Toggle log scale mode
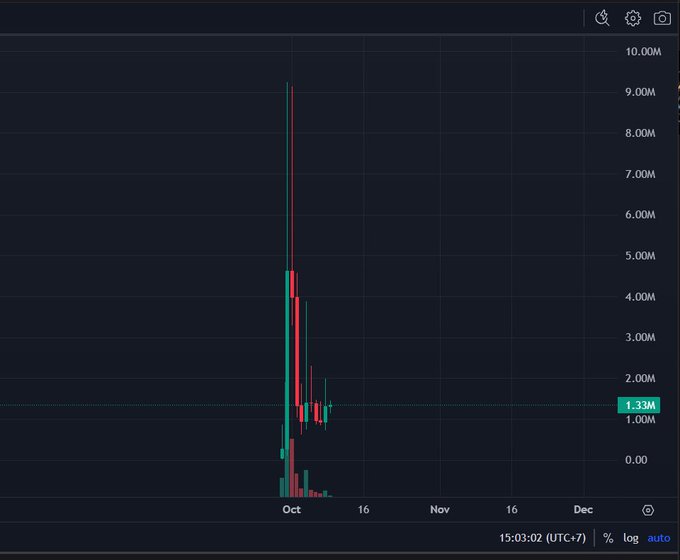The image size is (680, 560). pos(631,538)
